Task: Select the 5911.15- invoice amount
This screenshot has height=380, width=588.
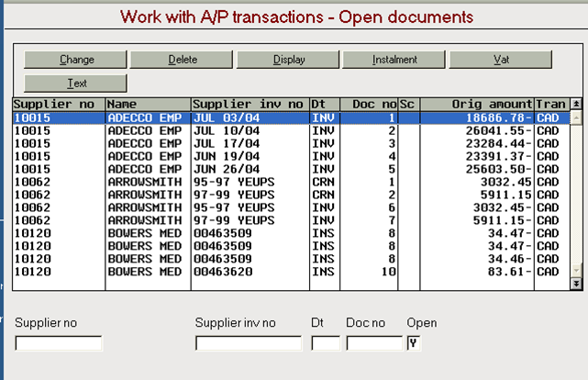Action: [x=503, y=220]
